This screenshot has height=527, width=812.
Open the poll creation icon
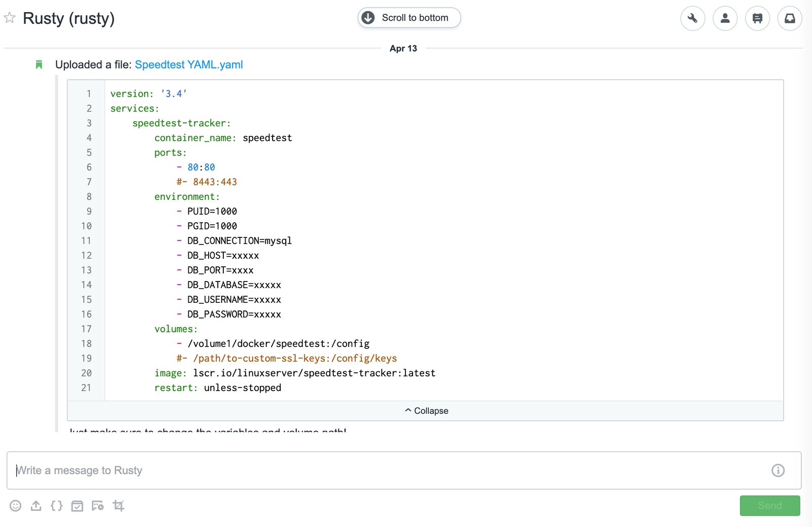[77, 506]
